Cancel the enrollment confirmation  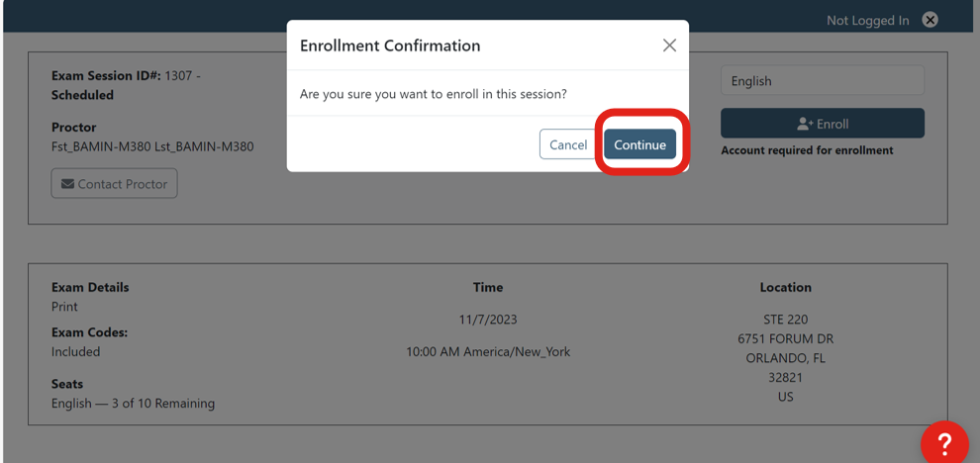[567, 144]
